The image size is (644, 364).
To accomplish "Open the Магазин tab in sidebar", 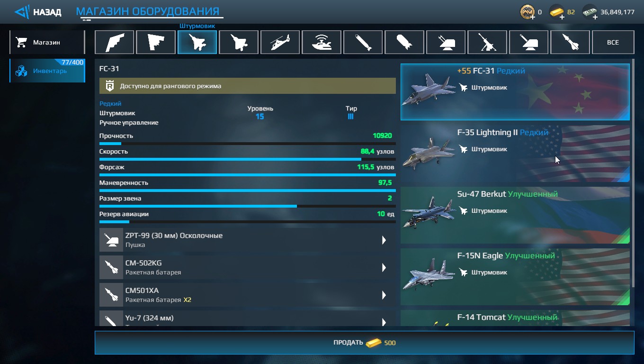I will tap(47, 42).
